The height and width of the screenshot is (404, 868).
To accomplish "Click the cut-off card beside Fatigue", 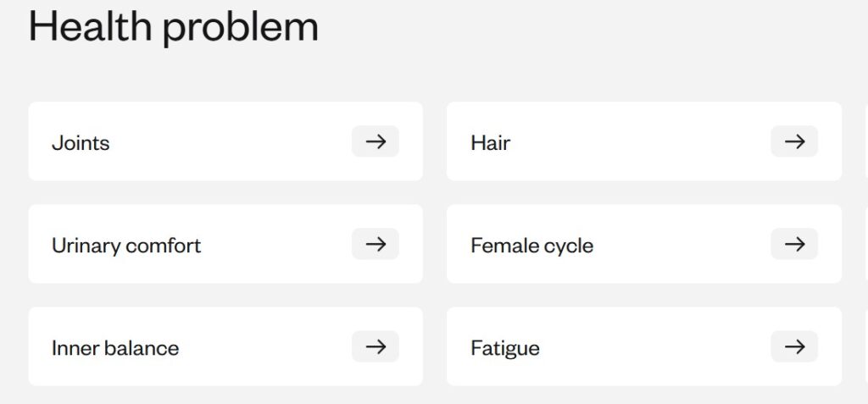I will [x=865, y=346].
